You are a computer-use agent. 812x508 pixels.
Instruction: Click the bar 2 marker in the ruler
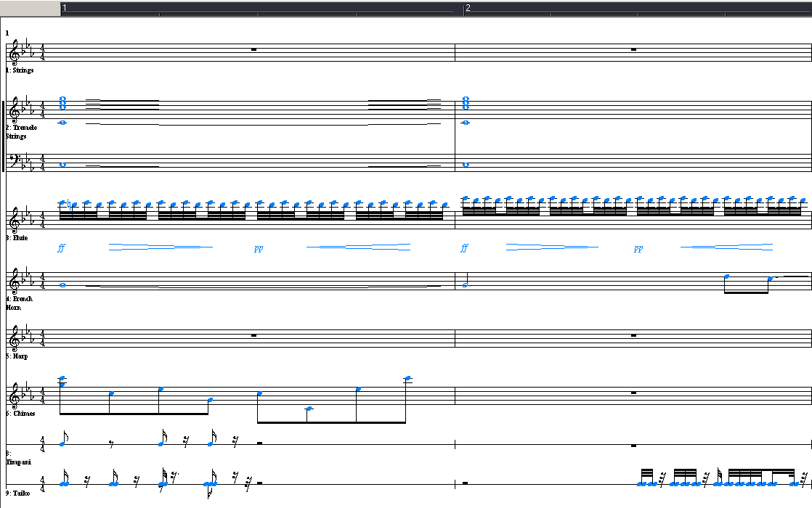click(x=468, y=8)
